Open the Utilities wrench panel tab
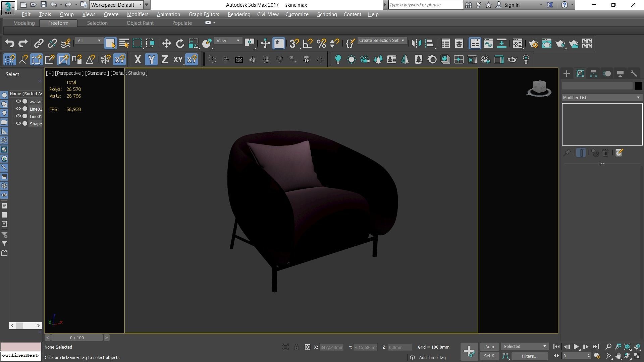This screenshot has height=362, width=644. coord(634,74)
